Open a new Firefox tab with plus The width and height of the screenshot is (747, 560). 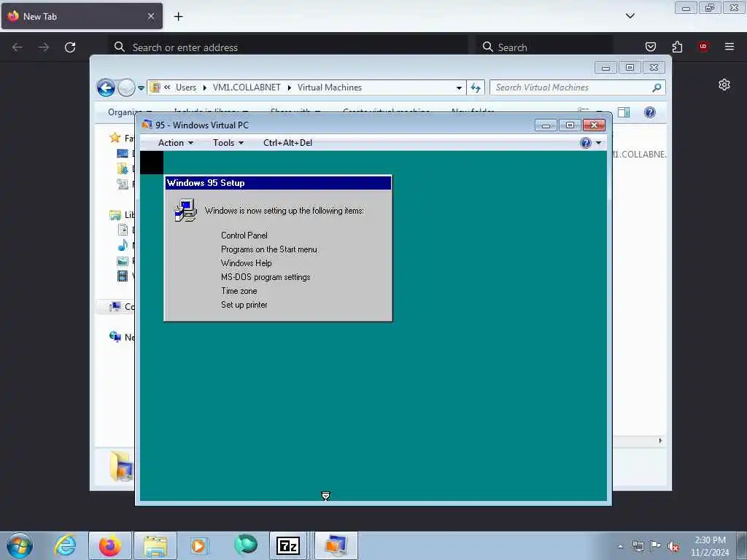[x=178, y=17]
